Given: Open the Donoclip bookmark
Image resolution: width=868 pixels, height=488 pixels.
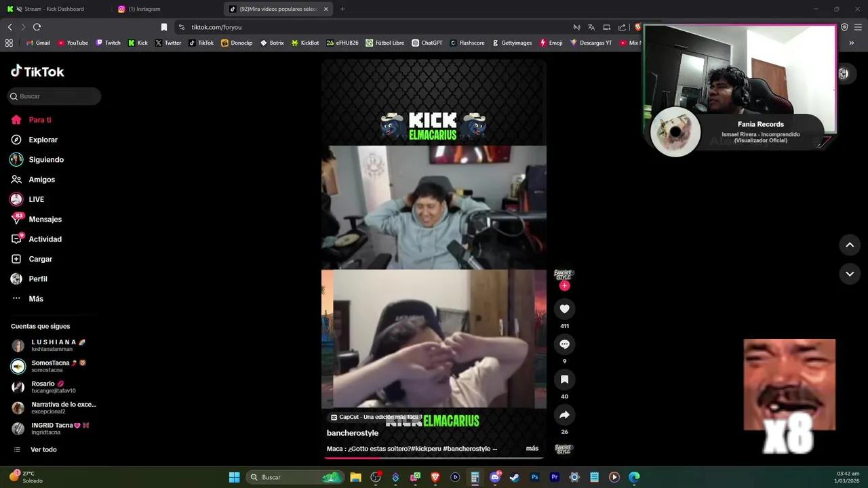Looking at the screenshot, I should [237, 43].
